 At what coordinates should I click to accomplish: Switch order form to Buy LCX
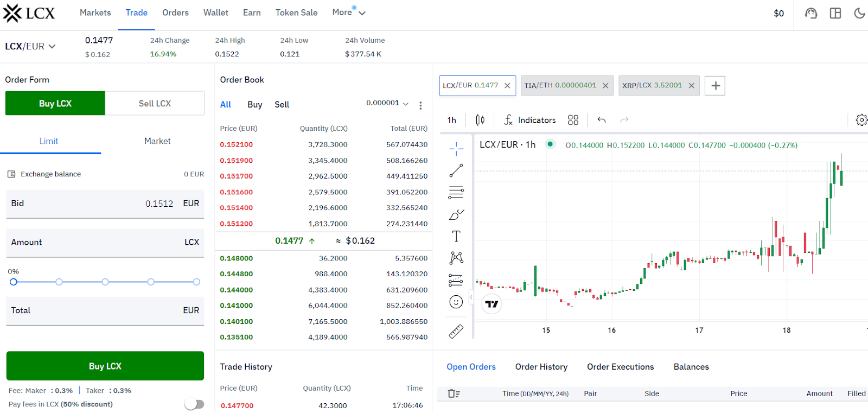(55, 103)
